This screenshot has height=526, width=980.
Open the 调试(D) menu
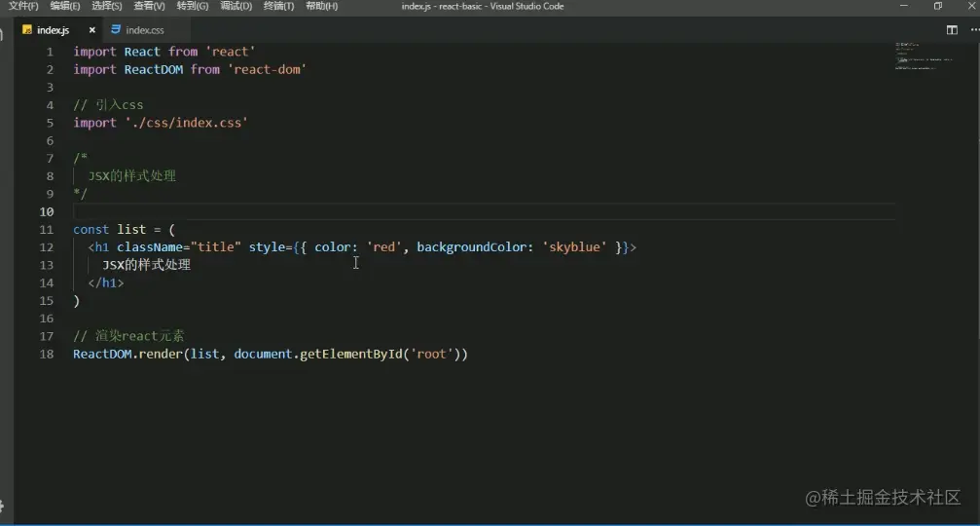tap(236, 6)
